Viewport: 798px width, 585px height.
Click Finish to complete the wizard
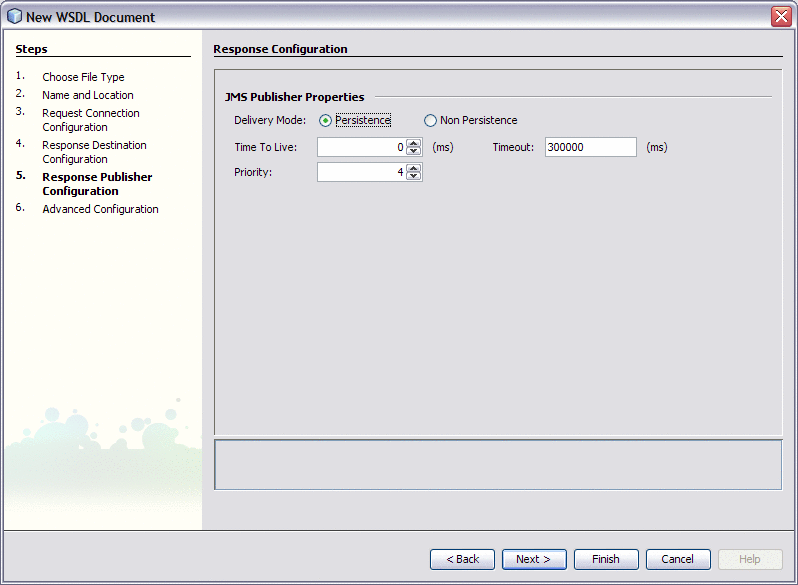(x=606, y=559)
